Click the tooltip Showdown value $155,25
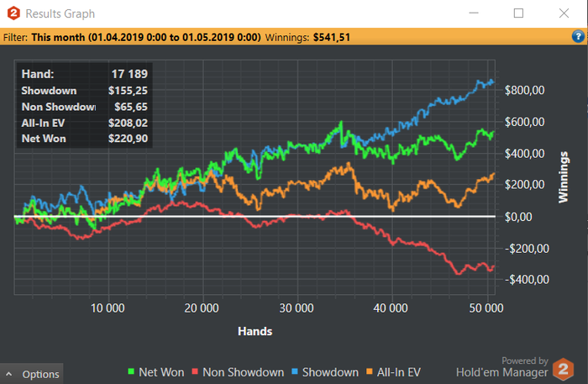Screen dimensions: 588x384 tap(128, 91)
